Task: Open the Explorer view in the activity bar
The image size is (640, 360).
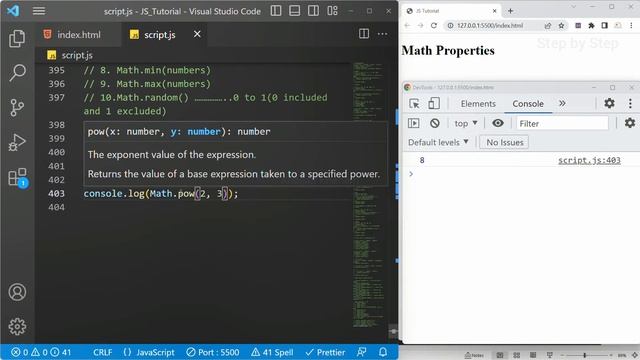Action: [17, 38]
